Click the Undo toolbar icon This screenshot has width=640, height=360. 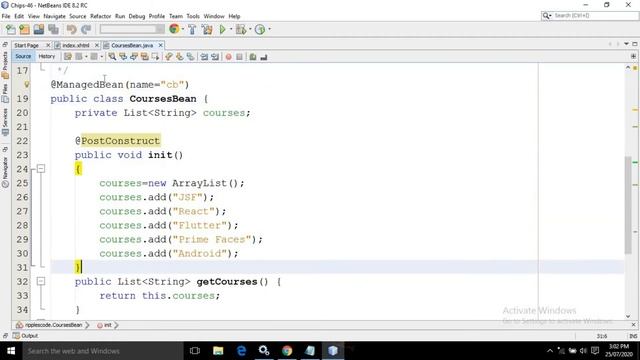[x=71, y=29]
